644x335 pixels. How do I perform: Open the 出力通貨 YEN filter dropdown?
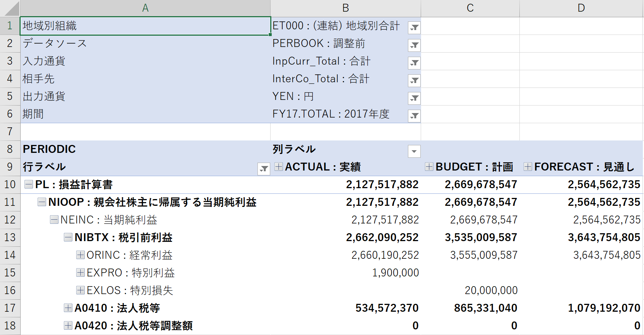[x=414, y=98]
